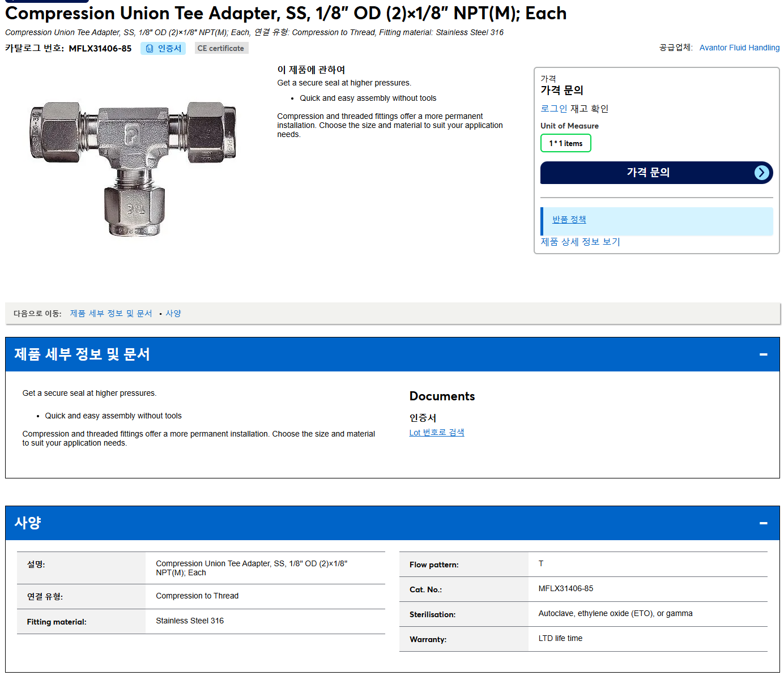784x684 pixels.
Task: Click the 로그인 link to check stock
Action: click(x=553, y=109)
